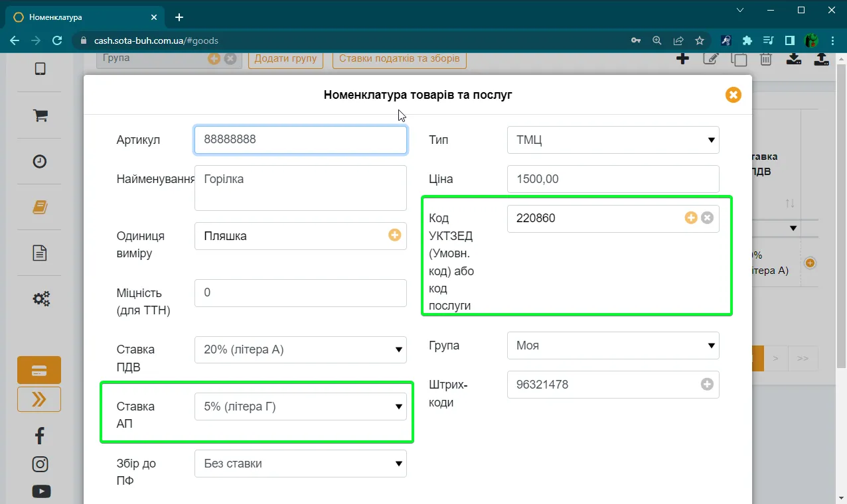This screenshot has width=847, height=504.
Task: Clear the Код УКТЗЕД field value
Action: pyautogui.click(x=708, y=218)
